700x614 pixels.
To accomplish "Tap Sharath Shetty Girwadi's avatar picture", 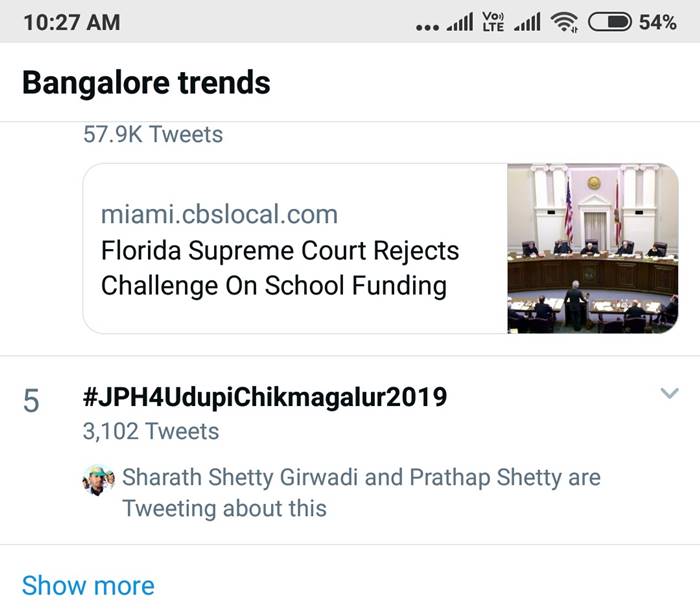I will pyautogui.click(x=99, y=480).
